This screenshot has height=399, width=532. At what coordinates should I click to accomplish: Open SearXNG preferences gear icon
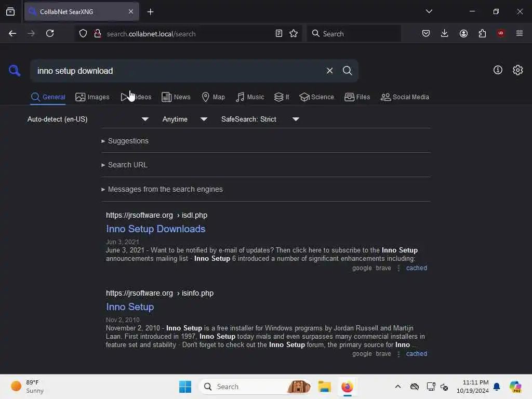[x=517, y=70]
